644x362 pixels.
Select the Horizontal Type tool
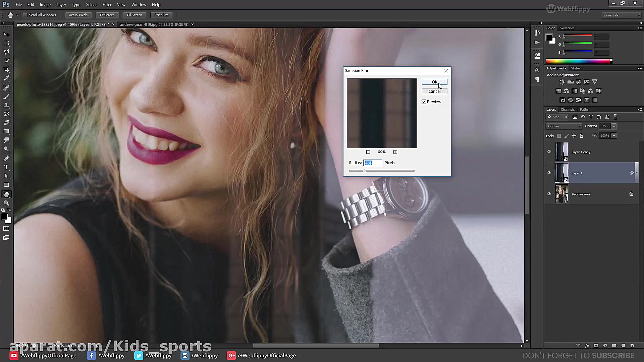tap(6, 167)
